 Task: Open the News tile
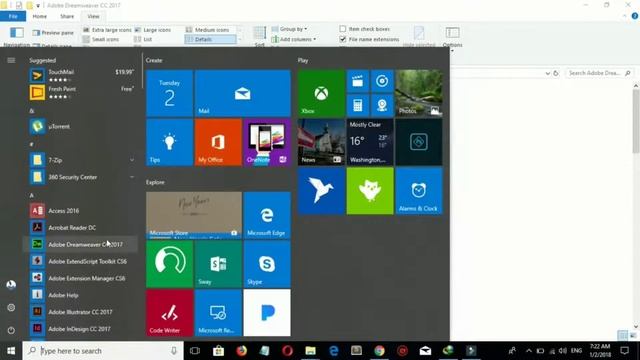[x=321, y=142]
